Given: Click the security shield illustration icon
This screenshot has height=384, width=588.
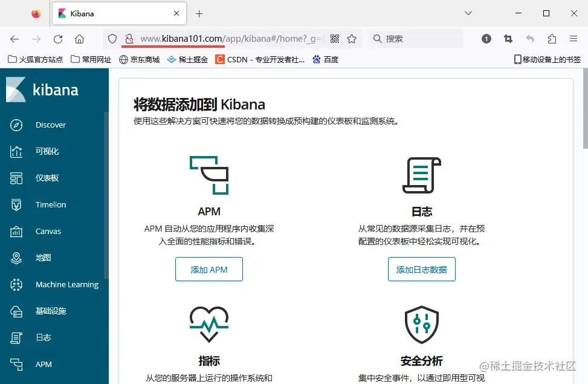Looking at the screenshot, I should [421, 324].
